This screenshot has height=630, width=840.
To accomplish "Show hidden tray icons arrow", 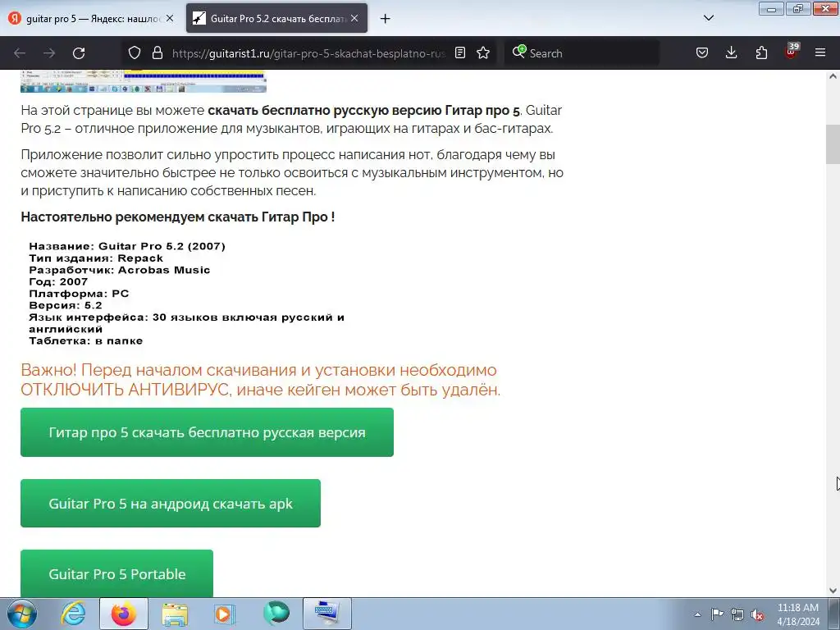I will click(x=697, y=614).
